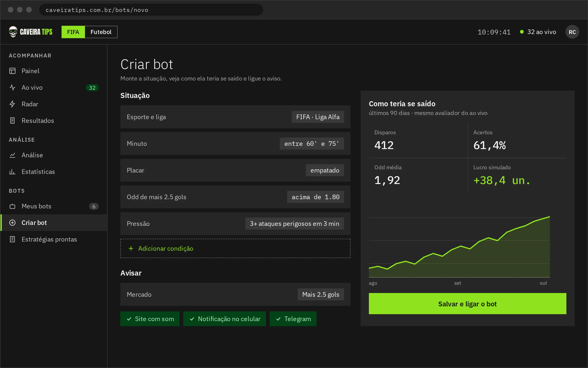588x368 pixels.
Task: Click the plus icon in Adicionar condição
Action: click(x=131, y=248)
